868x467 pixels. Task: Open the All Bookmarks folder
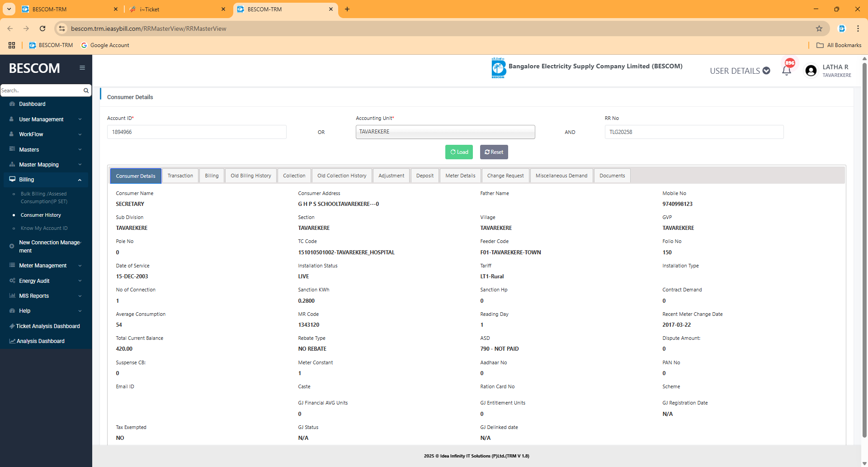pos(839,45)
